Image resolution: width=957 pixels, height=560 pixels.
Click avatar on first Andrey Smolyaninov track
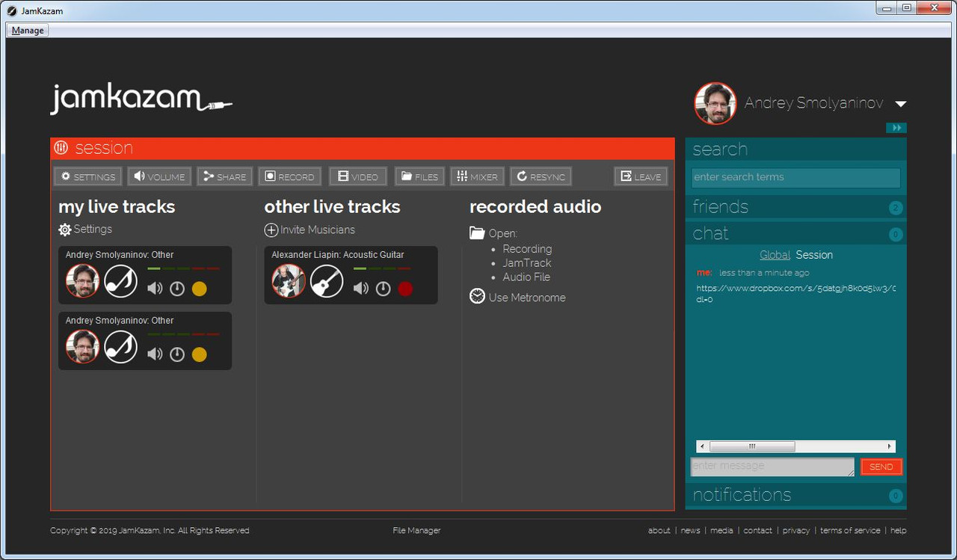click(x=83, y=281)
